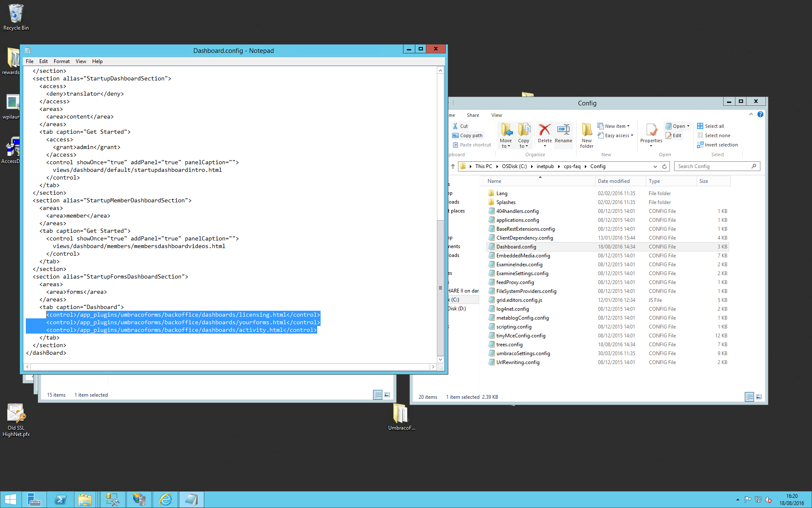Viewport: 812px width, 508px height.
Task: Click the Select all icon
Action: [x=700, y=126]
